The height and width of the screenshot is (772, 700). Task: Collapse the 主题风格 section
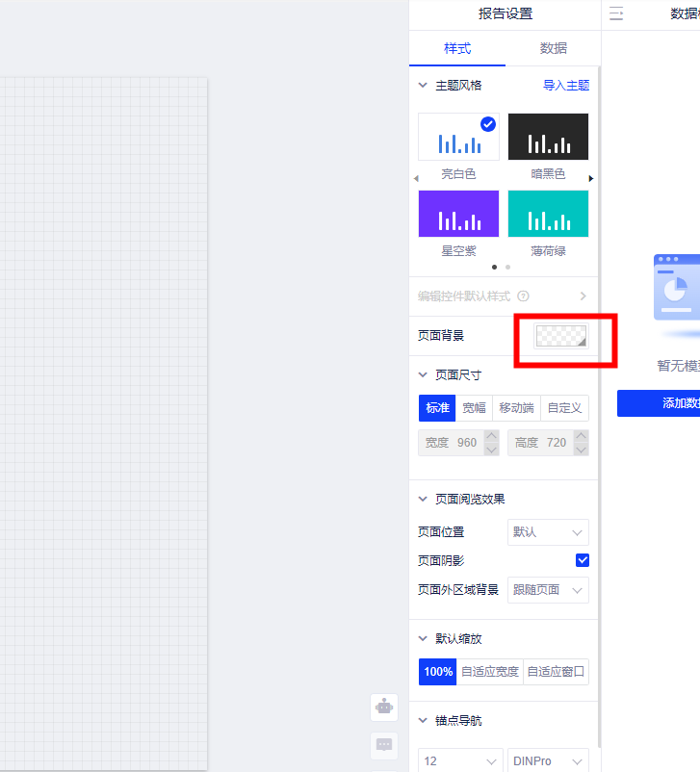[423, 85]
